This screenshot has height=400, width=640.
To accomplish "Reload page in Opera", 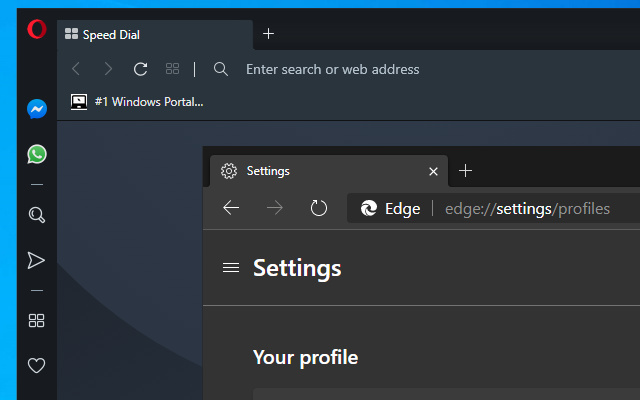I will 140,69.
